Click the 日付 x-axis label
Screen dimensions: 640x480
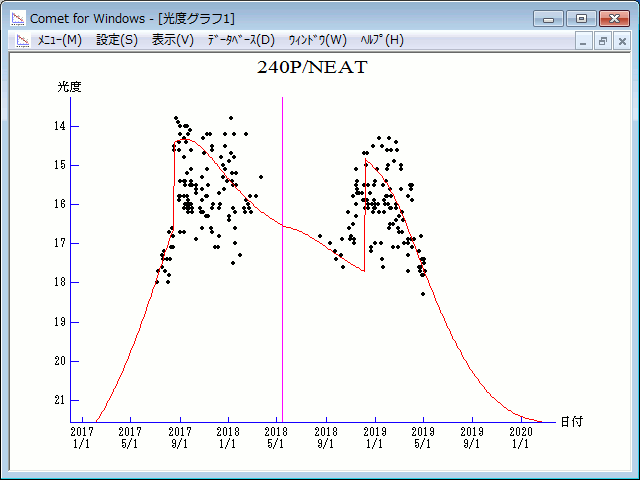pyautogui.click(x=572, y=422)
